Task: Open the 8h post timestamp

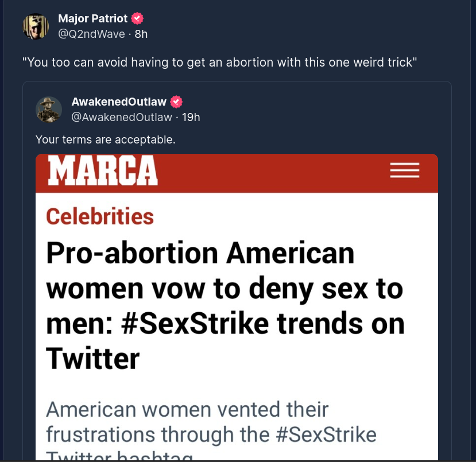Action: (141, 34)
